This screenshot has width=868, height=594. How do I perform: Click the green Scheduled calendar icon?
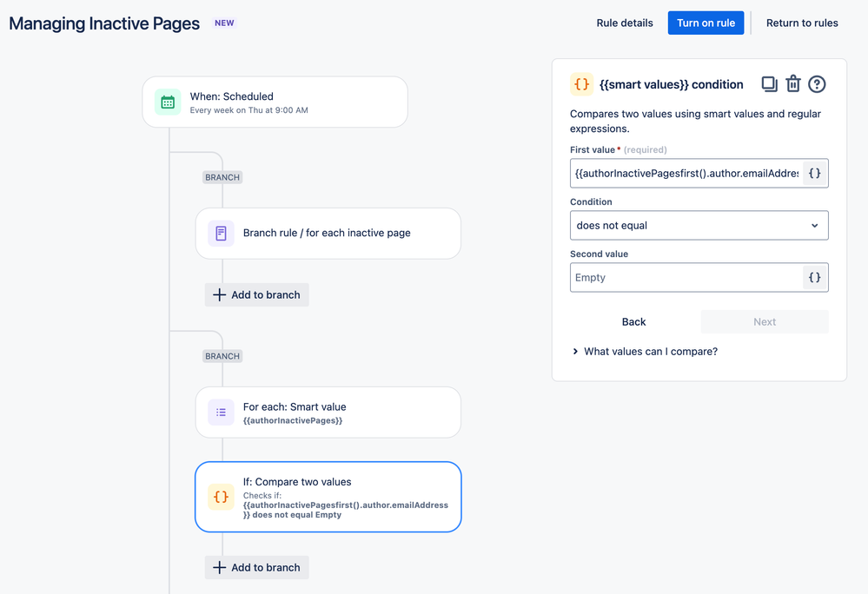pyautogui.click(x=168, y=102)
